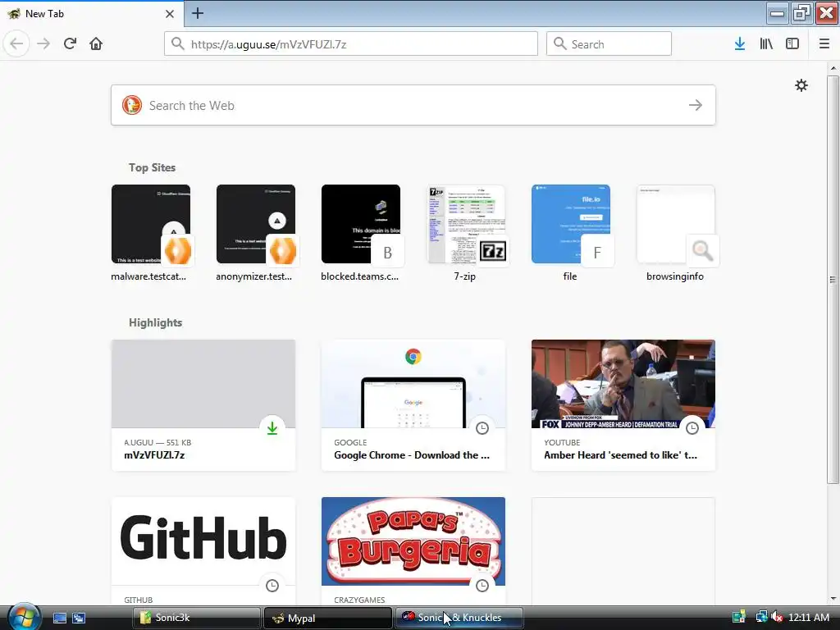Click the Top Sites section heading

(x=152, y=167)
